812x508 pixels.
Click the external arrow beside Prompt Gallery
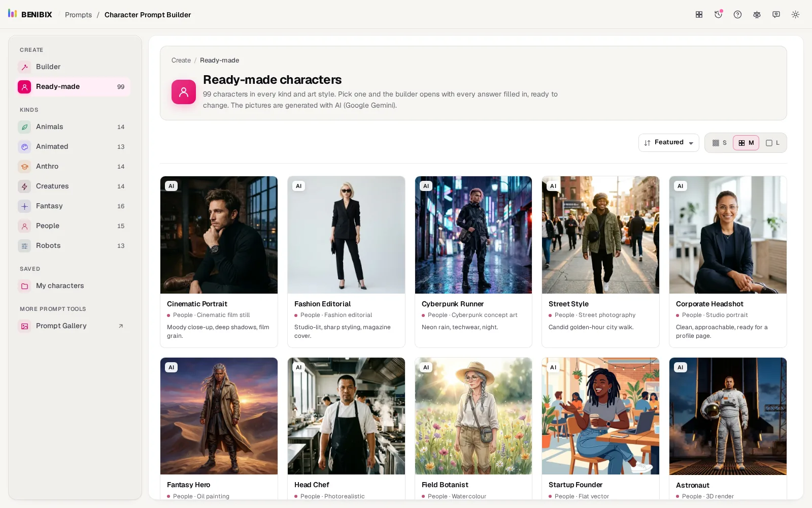121,326
